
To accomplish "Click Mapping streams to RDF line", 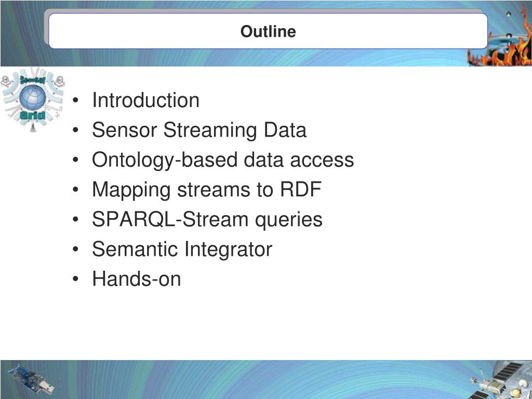I will coord(207,189).
